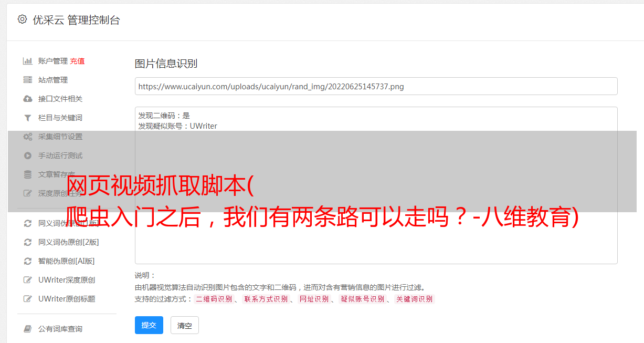Viewport: 644px width, 343px height.
Task: Click the image URL input field
Action: pyautogui.click(x=376, y=86)
